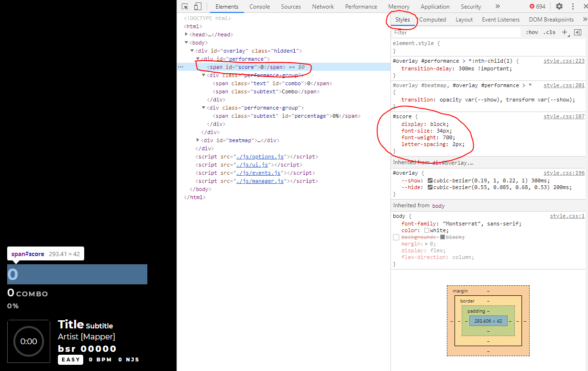Toggle the :hov element state button

pyautogui.click(x=532, y=33)
